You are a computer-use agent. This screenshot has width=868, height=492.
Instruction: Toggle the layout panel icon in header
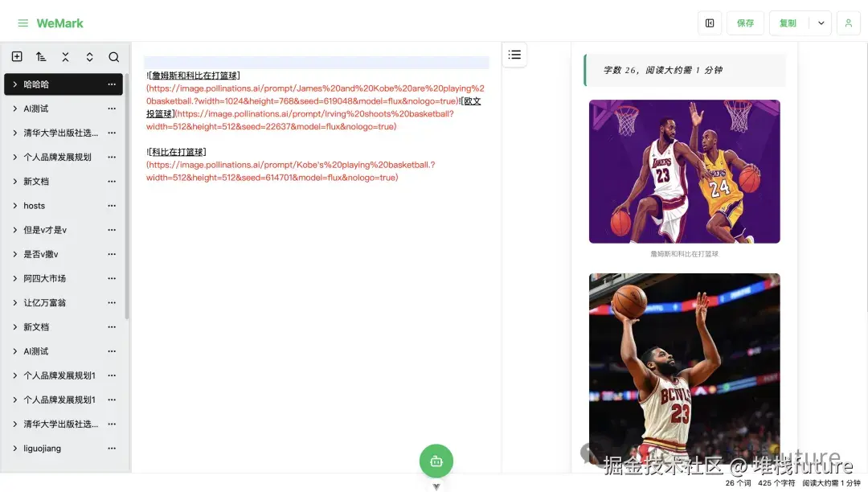coord(710,23)
